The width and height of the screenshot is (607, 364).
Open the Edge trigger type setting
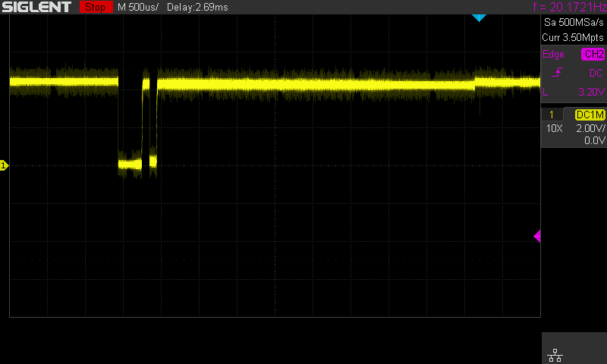pyautogui.click(x=552, y=55)
